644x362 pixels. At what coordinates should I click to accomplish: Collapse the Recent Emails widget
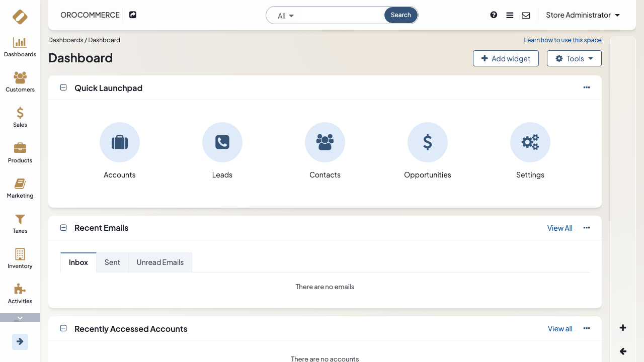pos(63,228)
